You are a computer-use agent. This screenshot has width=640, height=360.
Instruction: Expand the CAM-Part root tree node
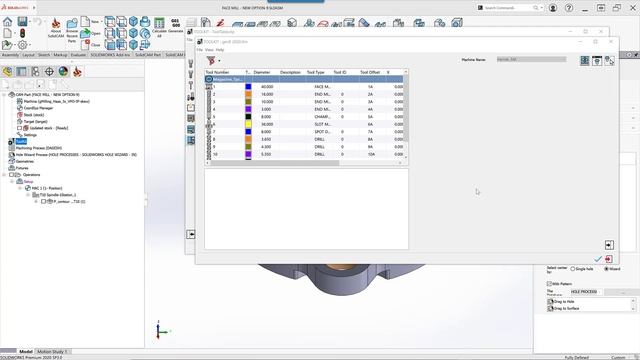[4, 94]
